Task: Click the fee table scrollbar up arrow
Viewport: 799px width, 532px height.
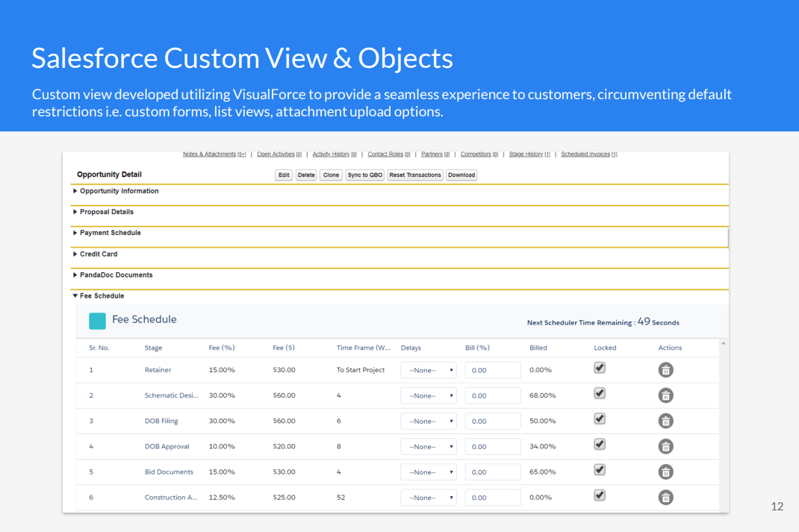Action: click(x=723, y=344)
